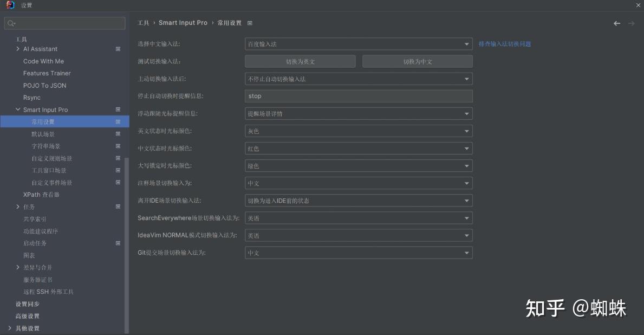Select 默认场景 under Smart Input Pro

[x=43, y=134]
